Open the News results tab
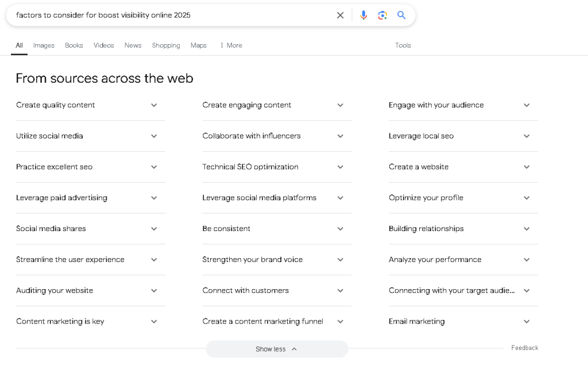This screenshot has width=588, height=369. [133, 45]
